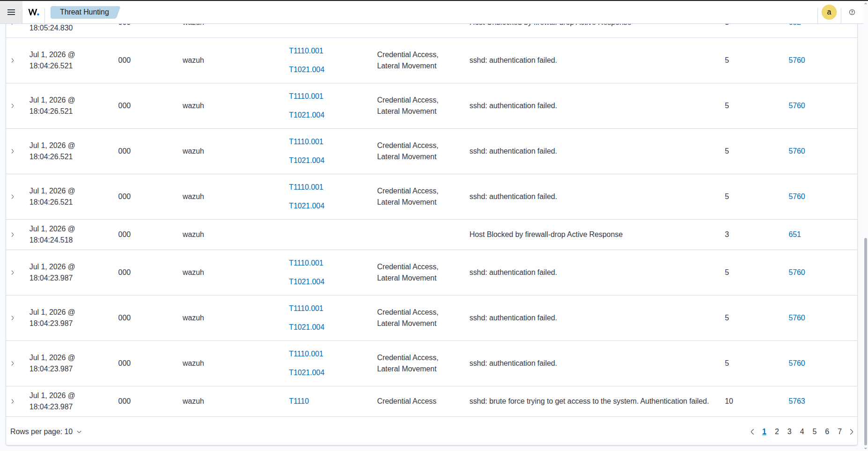This screenshot has height=451, width=868.
Task: Expand the Host Blocked by firewall-drop row
Action: (x=13, y=235)
